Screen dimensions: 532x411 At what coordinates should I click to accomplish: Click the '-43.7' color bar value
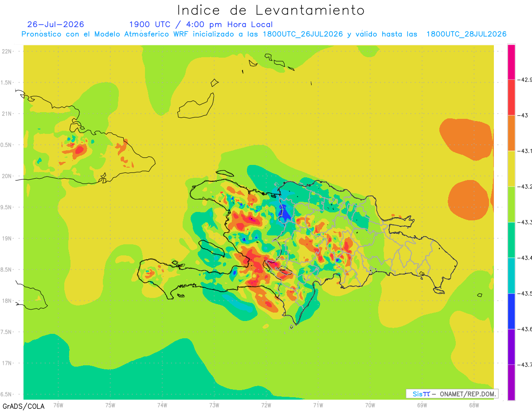[x=525, y=365]
